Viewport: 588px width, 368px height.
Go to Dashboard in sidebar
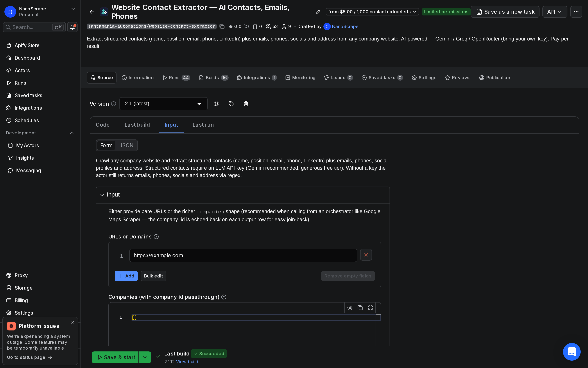coord(40,58)
